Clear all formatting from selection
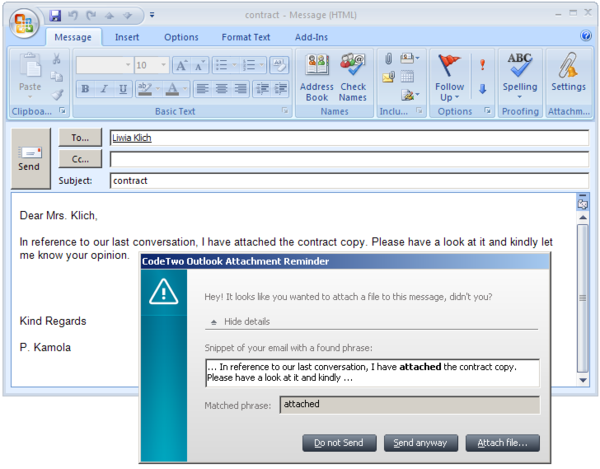The width and height of the screenshot is (600, 469). pyautogui.click(x=279, y=65)
